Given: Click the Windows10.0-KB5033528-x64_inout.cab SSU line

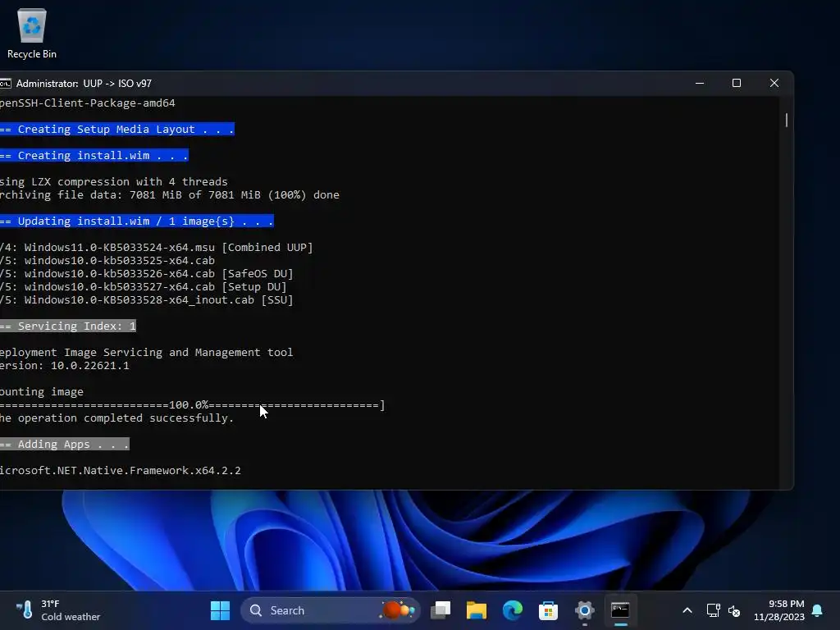Looking at the screenshot, I should tap(147, 300).
